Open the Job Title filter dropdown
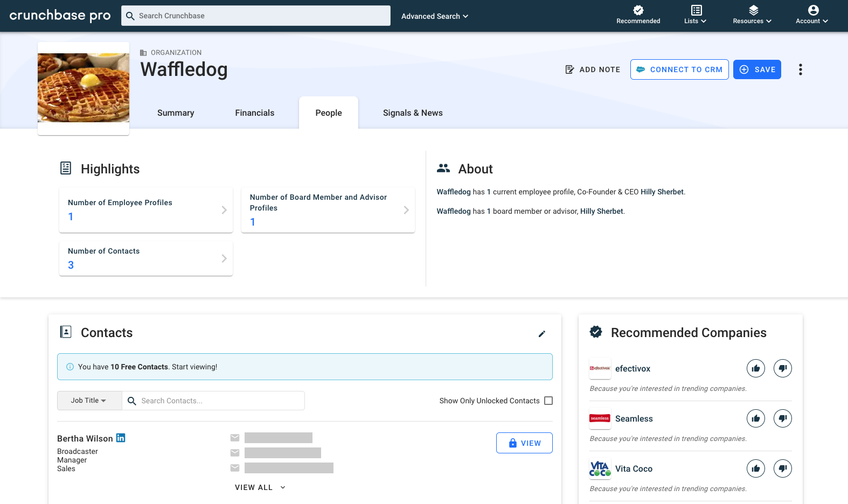848x504 pixels. click(89, 401)
